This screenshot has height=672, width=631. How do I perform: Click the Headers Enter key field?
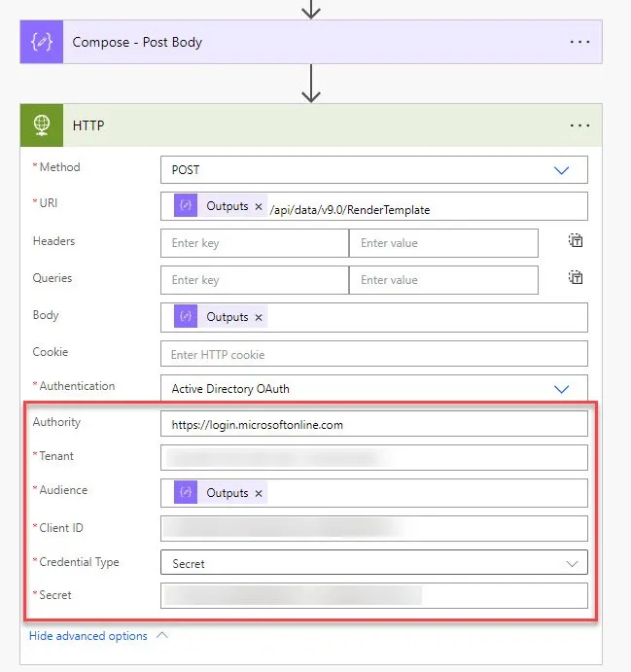255,243
